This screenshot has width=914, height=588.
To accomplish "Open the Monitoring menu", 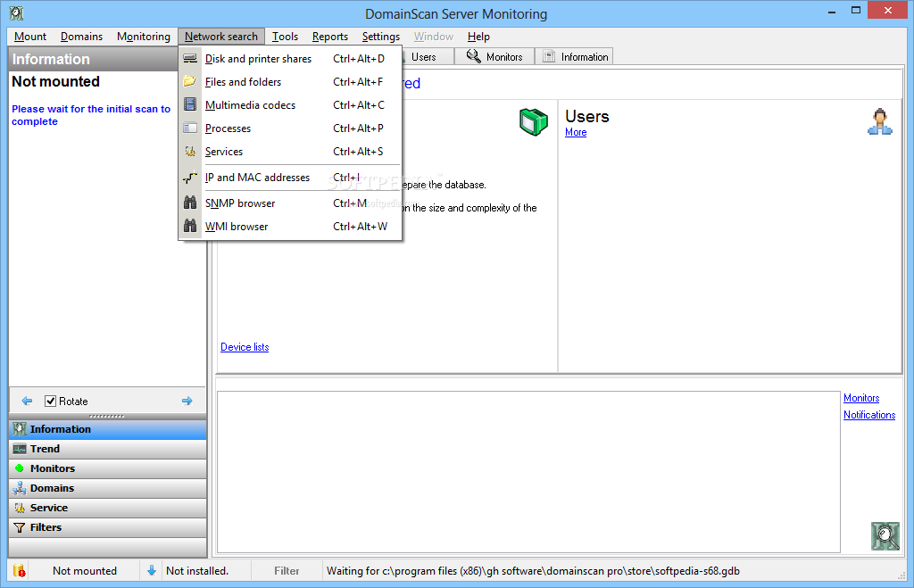I will [x=144, y=36].
